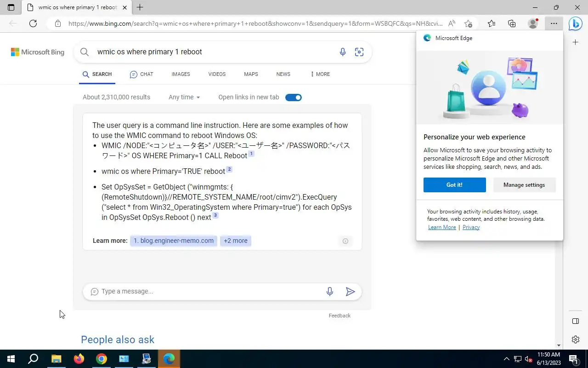Switch to the CHAT tab
The height and width of the screenshot is (368, 588).
point(141,74)
